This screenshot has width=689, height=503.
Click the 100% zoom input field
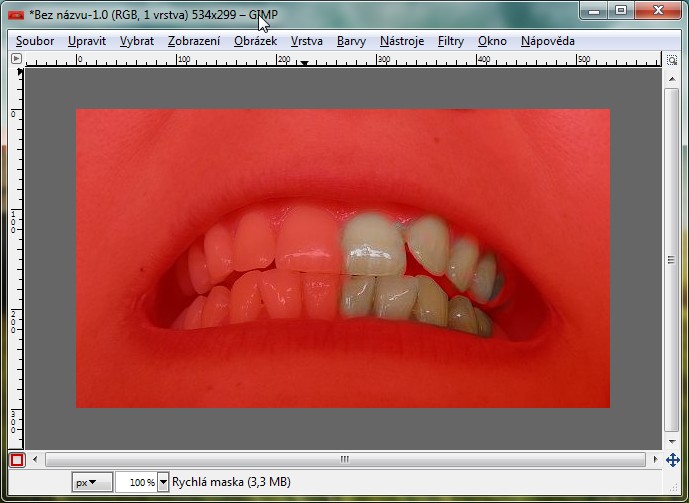coord(137,482)
